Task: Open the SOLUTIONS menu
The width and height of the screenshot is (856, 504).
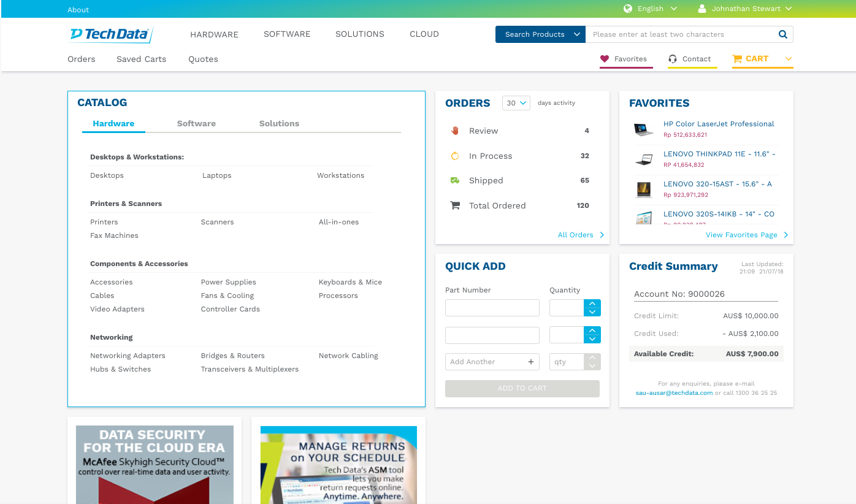Action: coord(360,34)
